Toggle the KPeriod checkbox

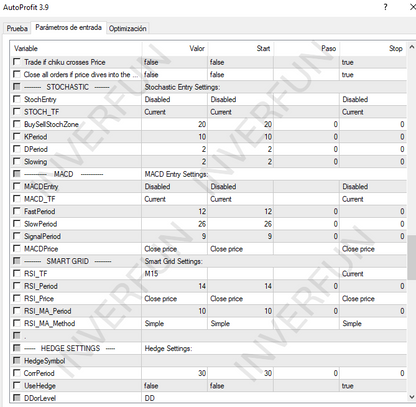tap(17, 136)
